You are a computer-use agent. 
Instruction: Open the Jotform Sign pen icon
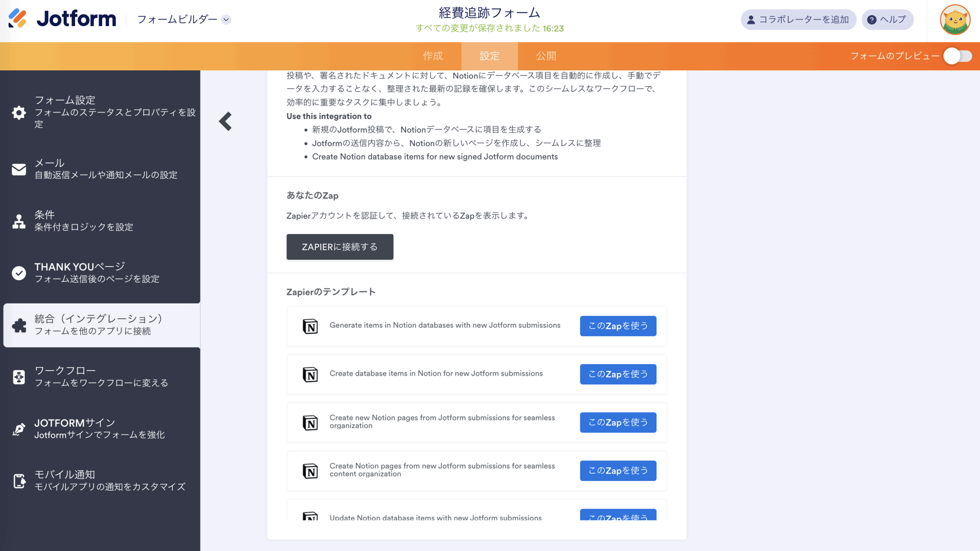19,429
